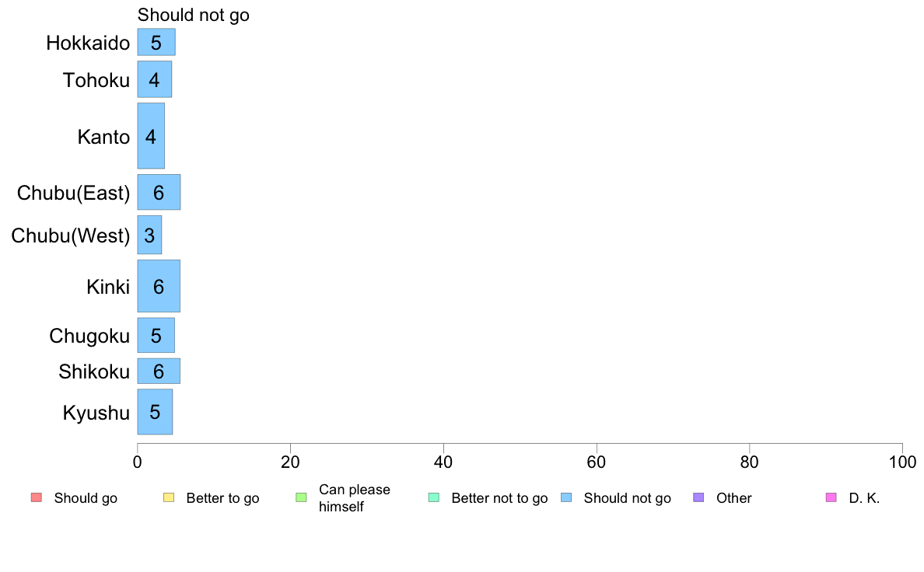Click the Kyushu bar segment

[x=155, y=412]
